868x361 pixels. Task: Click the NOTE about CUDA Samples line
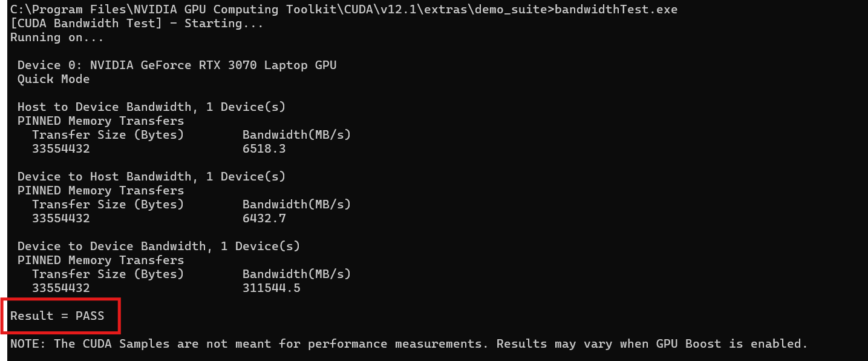click(410, 343)
